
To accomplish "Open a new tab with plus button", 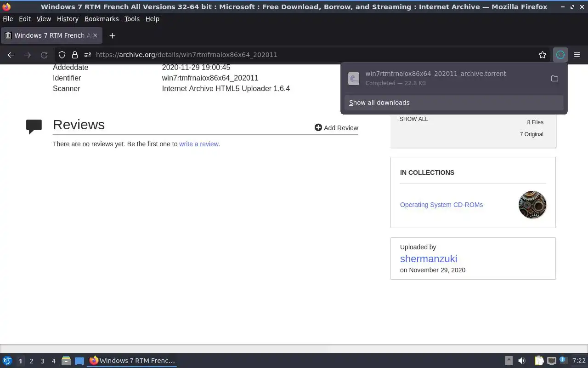I will [x=112, y=35].
